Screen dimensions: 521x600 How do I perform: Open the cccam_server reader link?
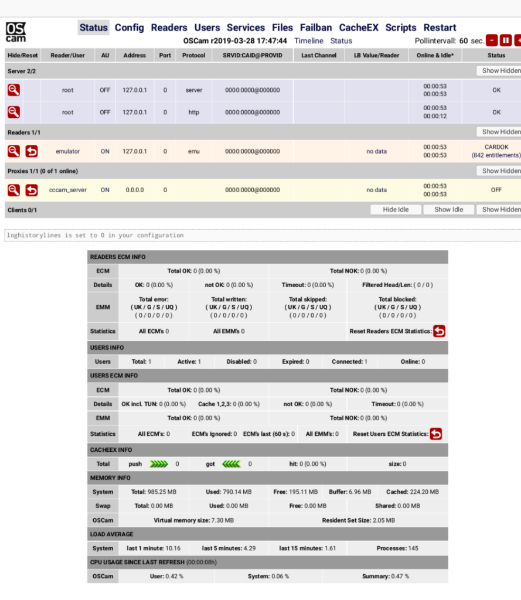[68, 190]
